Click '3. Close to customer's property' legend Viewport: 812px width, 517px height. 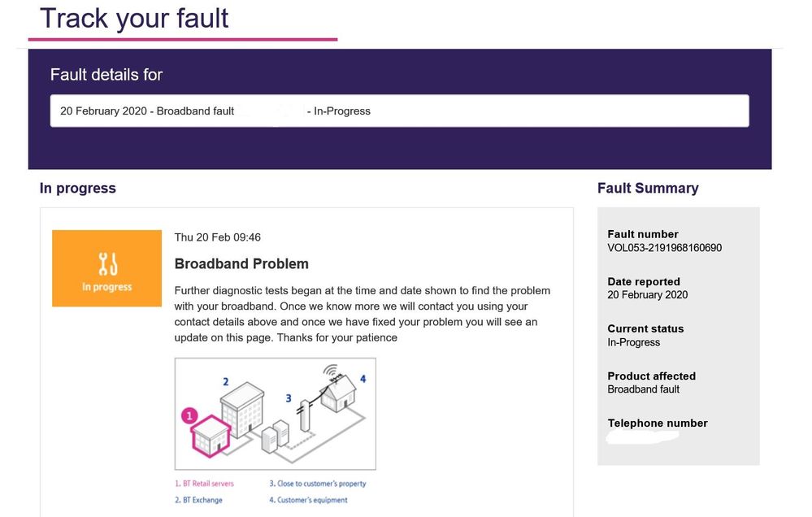318,484
